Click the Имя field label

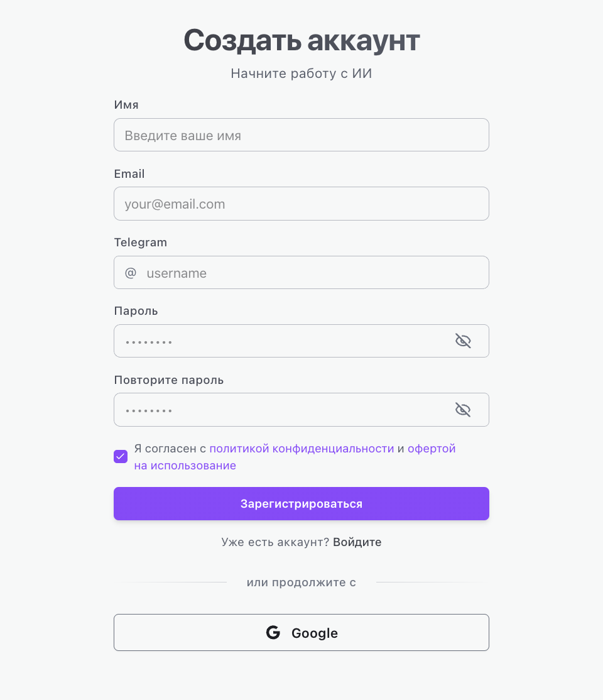point(126,105)
